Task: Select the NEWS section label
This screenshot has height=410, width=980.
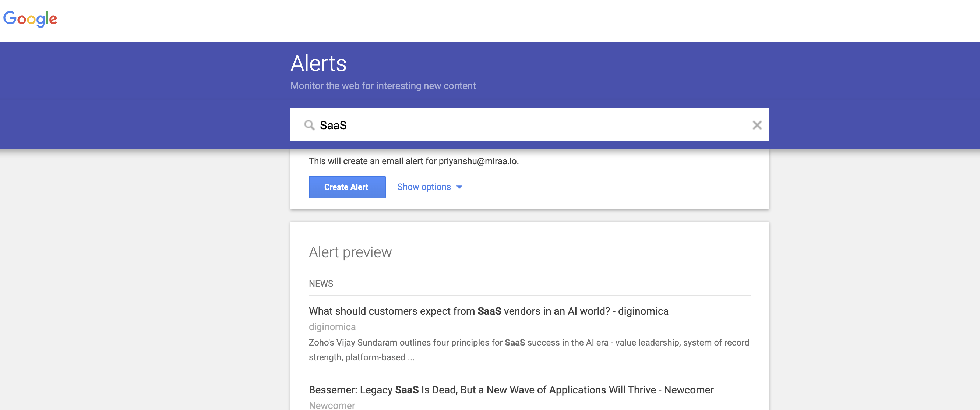Action: point(321,284)
